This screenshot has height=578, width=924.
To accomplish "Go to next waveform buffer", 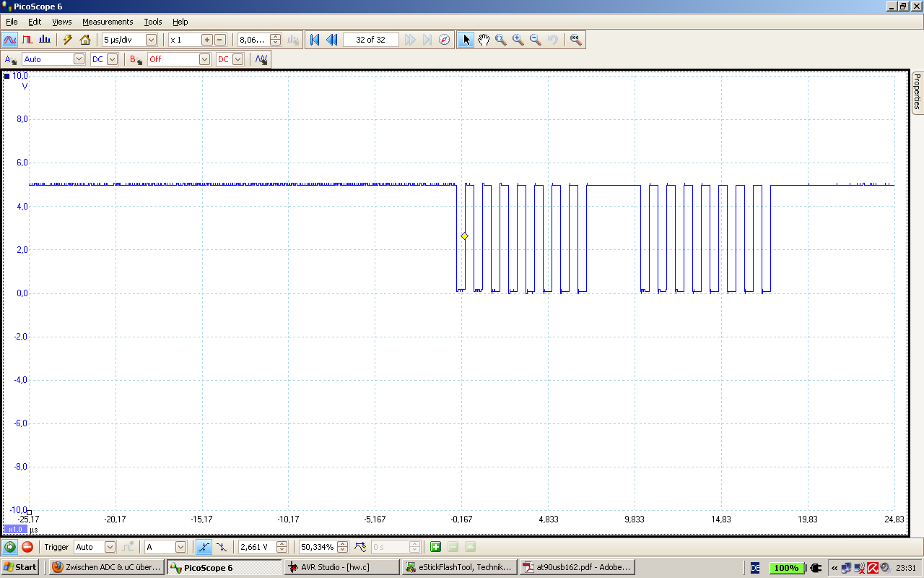I will 410,40.
